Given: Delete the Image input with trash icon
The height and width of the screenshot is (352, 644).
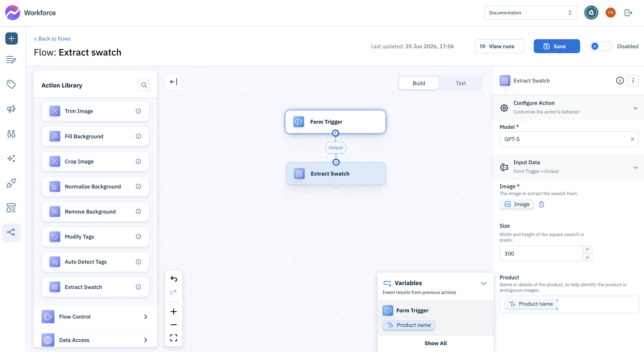Looking at the screenshot, I should click(x=542, y=204).
